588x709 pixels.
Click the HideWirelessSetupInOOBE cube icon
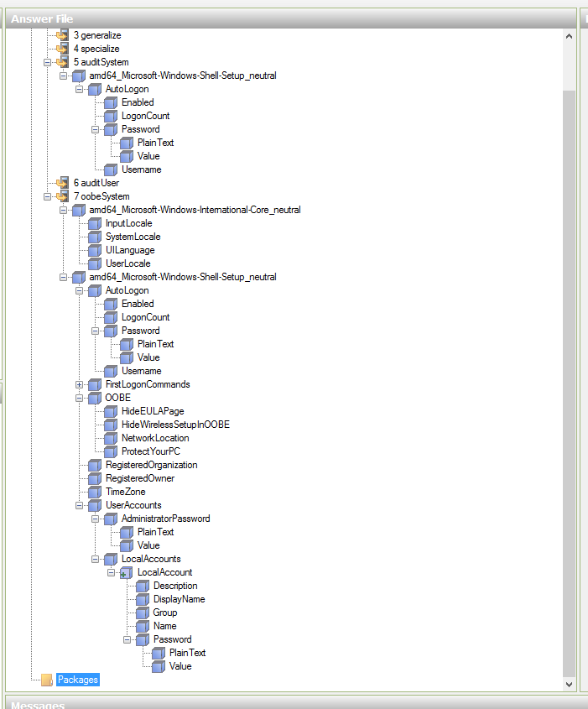click(x=111, y=425)
